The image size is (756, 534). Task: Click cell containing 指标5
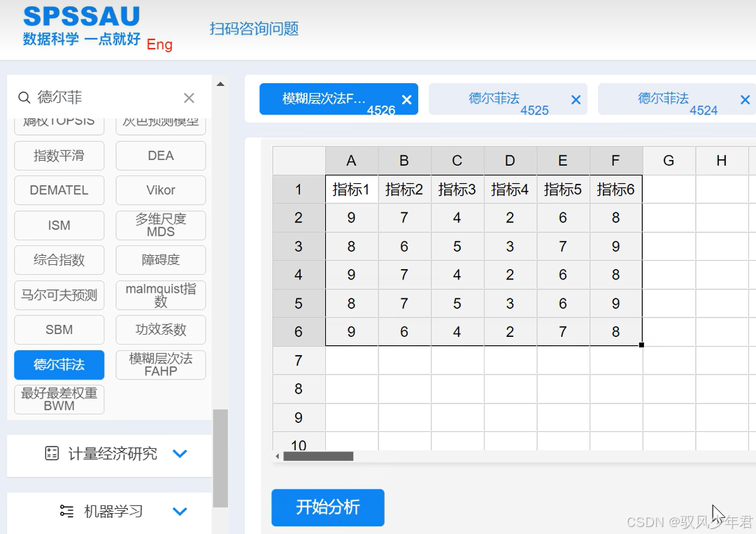[x=563, y=189]
